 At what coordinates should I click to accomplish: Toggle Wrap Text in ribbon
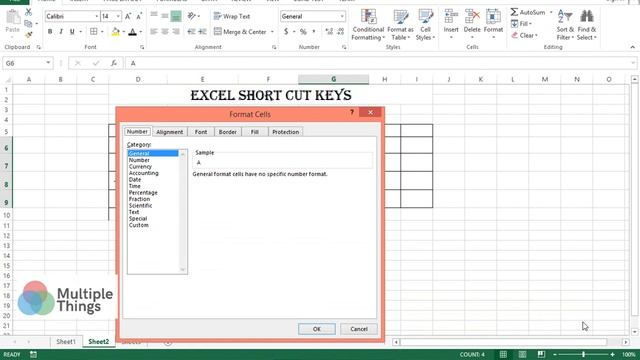[x=232, y=16]
